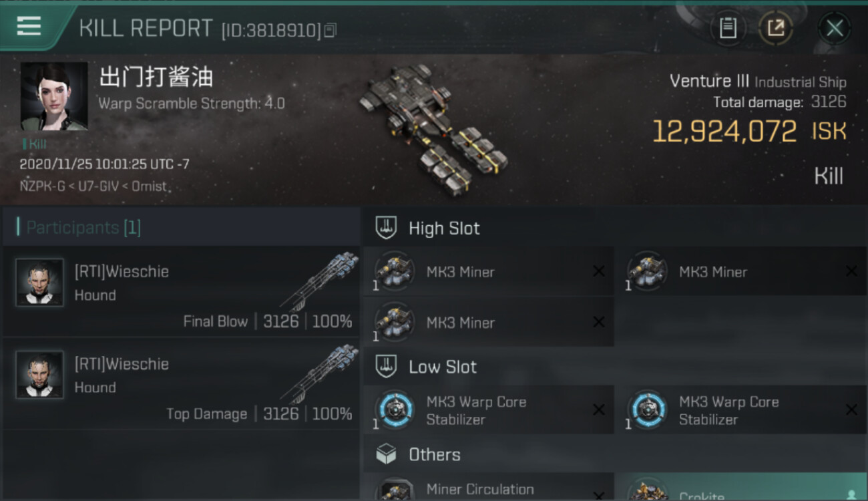868x501 pixels.
Task: Select left MK3 Warp Core Stabilizer icon
Action: point(395,409)
